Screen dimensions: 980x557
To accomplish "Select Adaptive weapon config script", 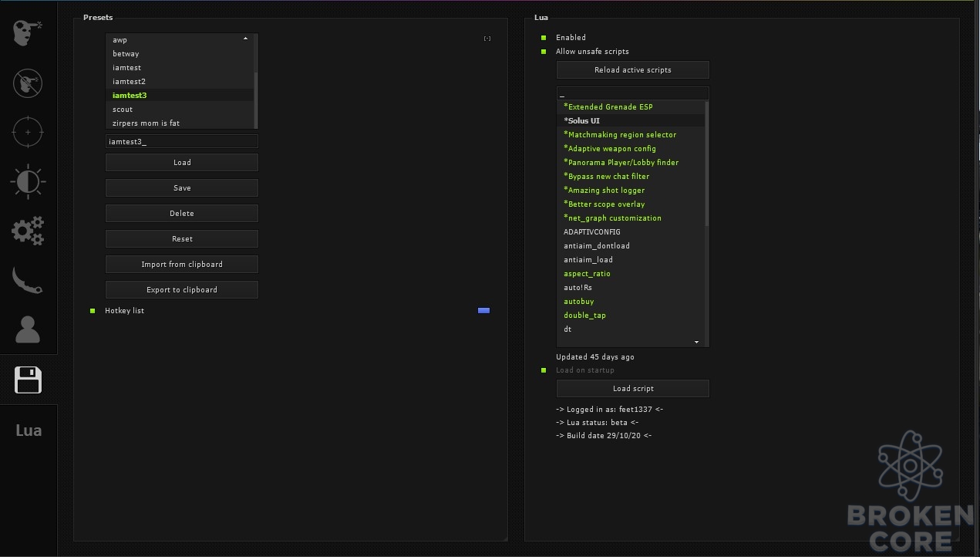I will (x=630, y=149).
